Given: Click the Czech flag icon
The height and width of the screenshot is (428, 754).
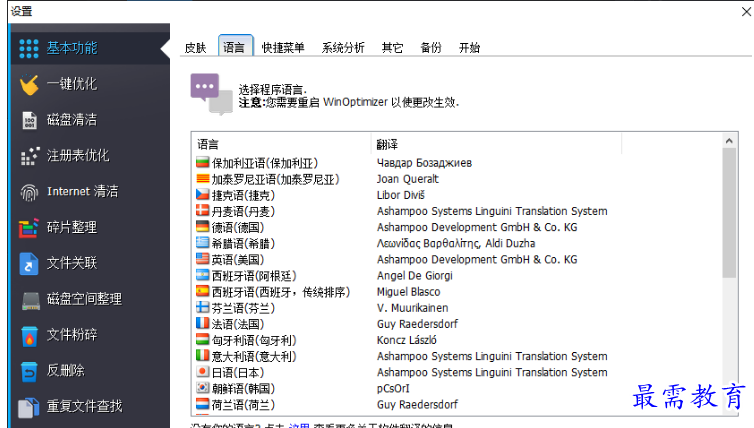Looking at the screenshot, I should (202, 195).
